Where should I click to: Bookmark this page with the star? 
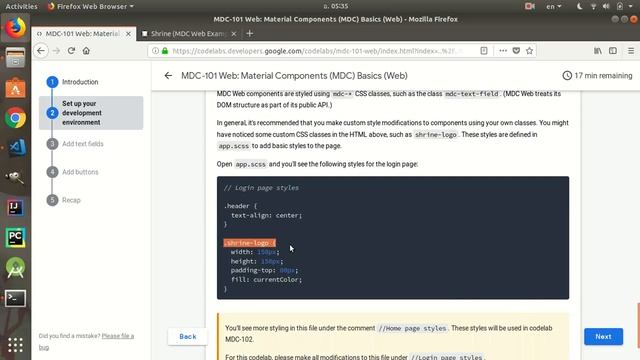click(x=529, y=51)
